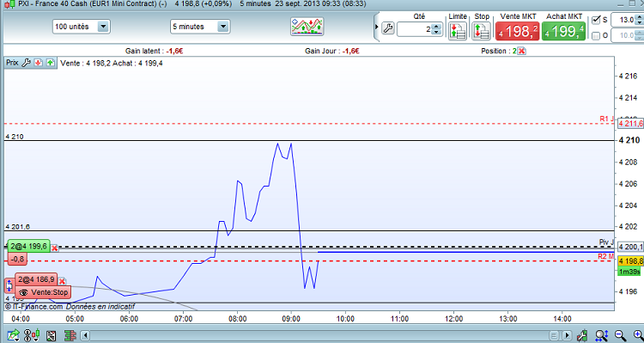Screen dimensions: 644x343
Task: Click the chart template icon at bottom
Action: coord(51,335)
